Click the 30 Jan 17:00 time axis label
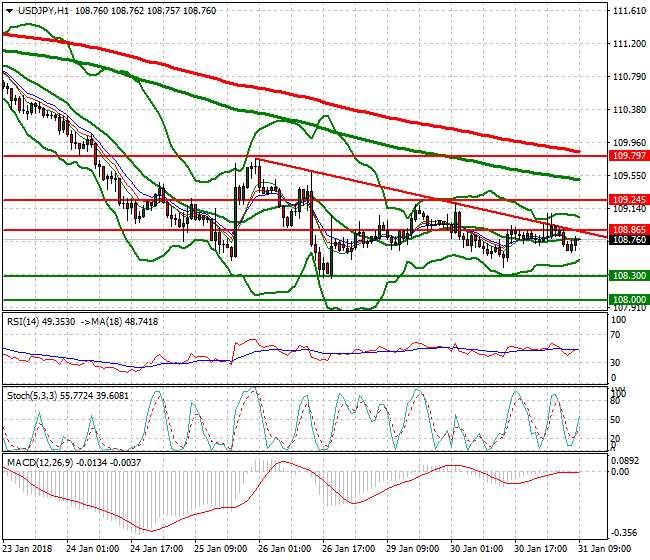Image resolution: width=650 pixels, height=560 pixels. [541, 549]
